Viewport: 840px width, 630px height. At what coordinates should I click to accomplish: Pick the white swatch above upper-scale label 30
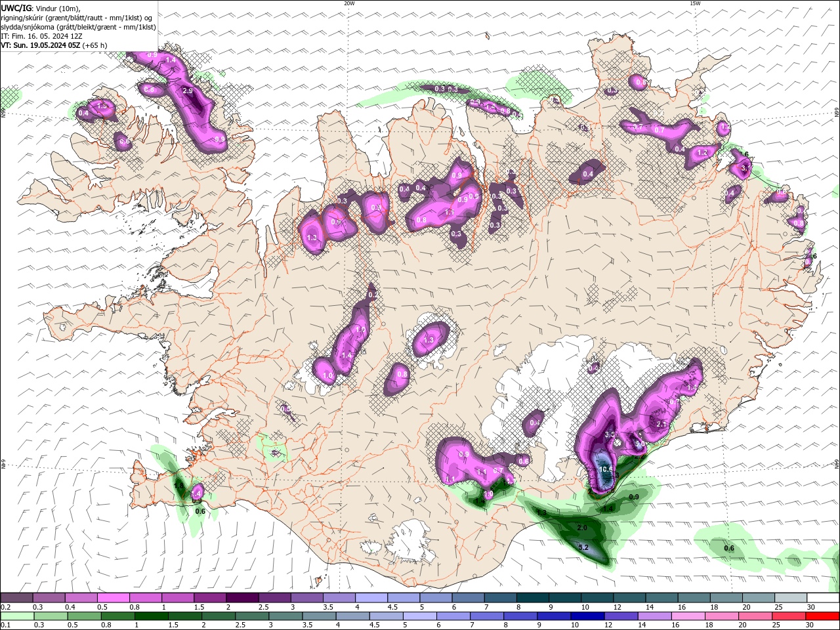(823, 598)
